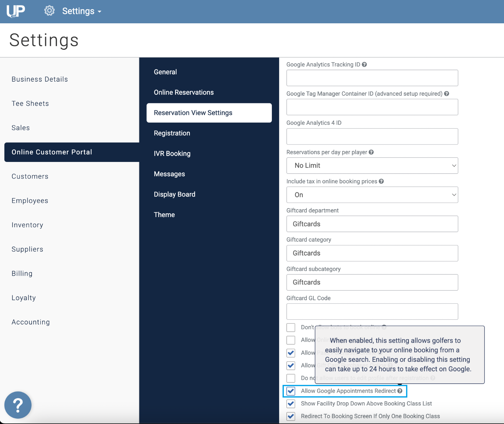
Task: Switch to Messages submenu
Action: [169, 174]
